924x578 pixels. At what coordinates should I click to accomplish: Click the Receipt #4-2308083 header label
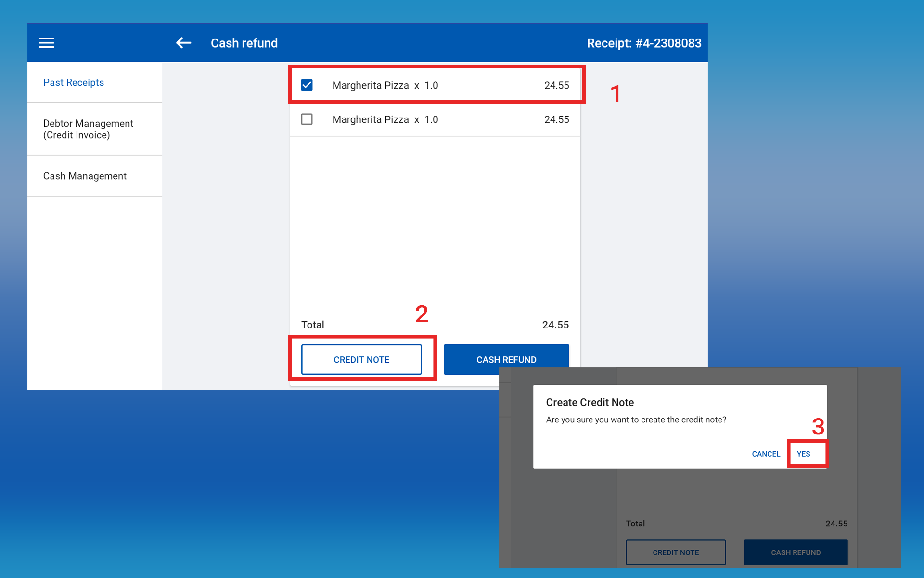(x=644, y=43)
